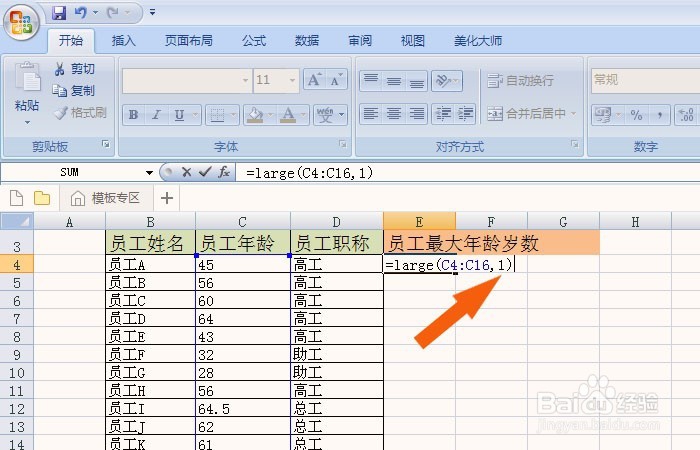
Task: Increase font size with large A
Action: coord(314,80)
